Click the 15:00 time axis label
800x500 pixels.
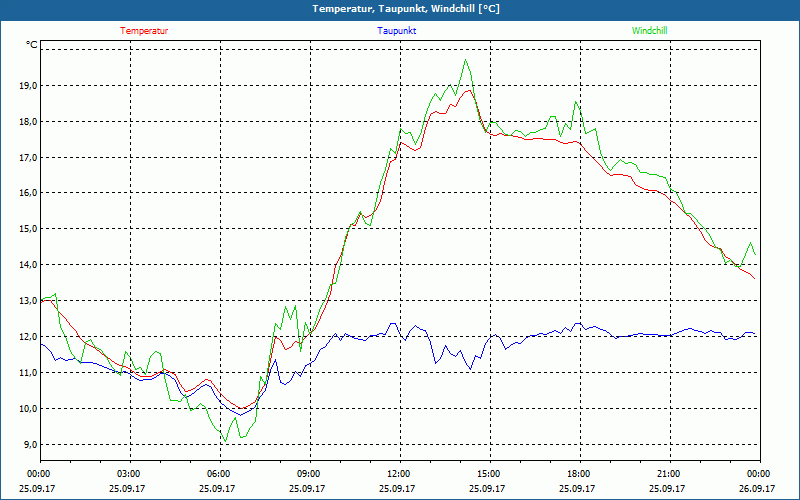(490, 474)
